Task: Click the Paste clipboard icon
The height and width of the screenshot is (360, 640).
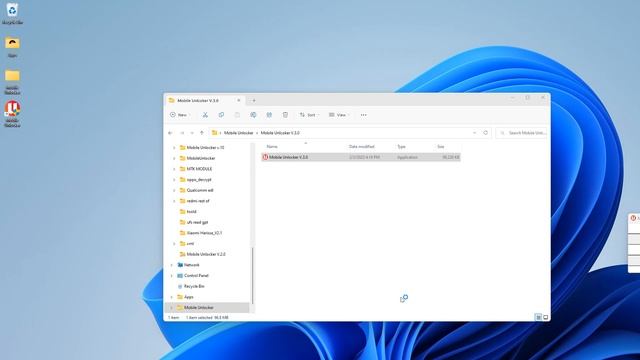Action: coord(237,115)
